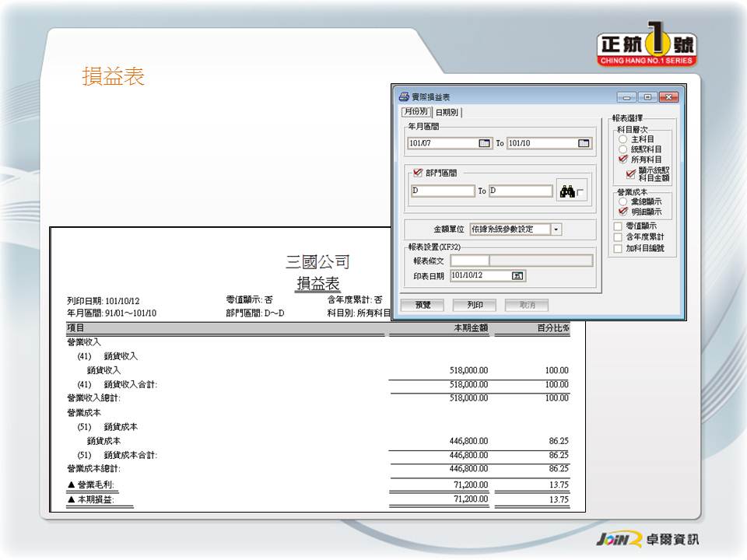Viewport: 747px width, 560px height.
Task: Enable the 含年度累計 checkbox
Action: pos(619,237)
